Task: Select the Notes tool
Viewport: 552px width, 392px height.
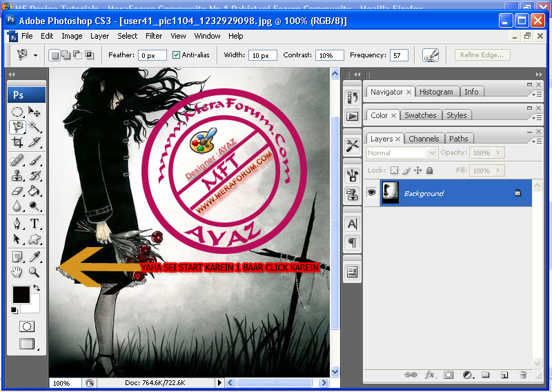Action: 17,257
